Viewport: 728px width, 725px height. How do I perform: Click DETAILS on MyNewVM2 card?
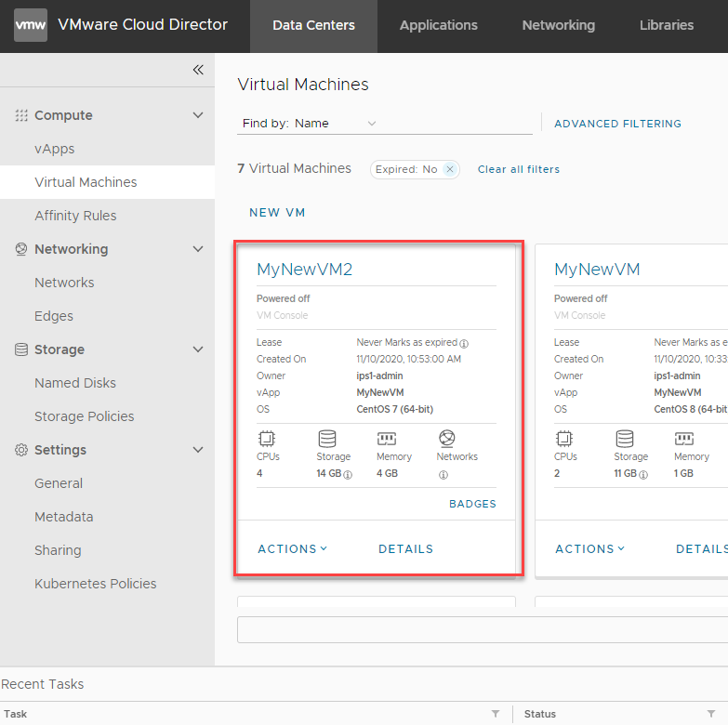pos(405,548)
